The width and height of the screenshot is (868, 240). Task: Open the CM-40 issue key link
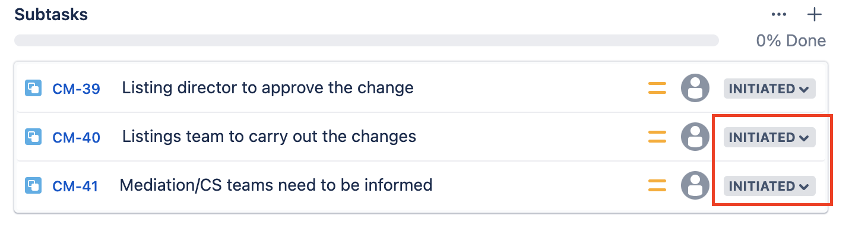pos(76,138)
